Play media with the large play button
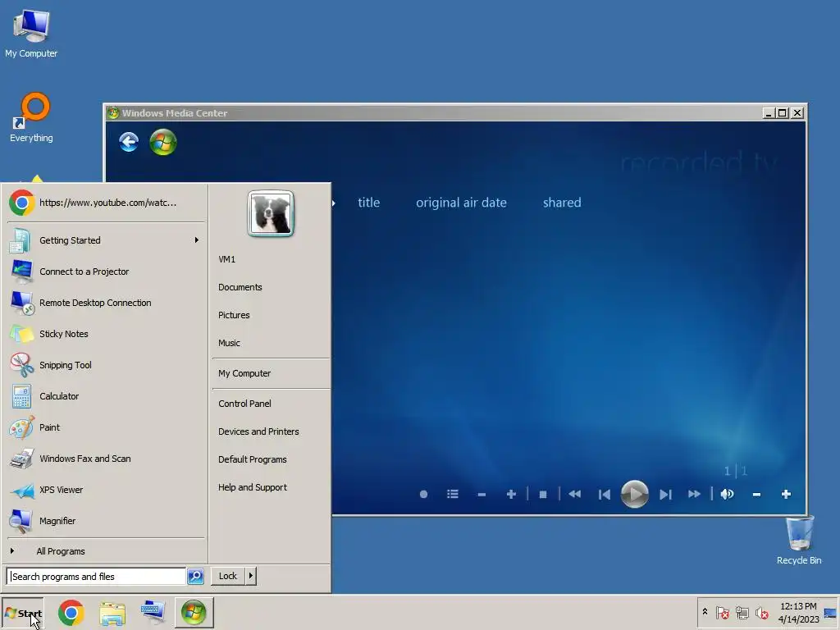840x630 pixels. pos(634,494)
